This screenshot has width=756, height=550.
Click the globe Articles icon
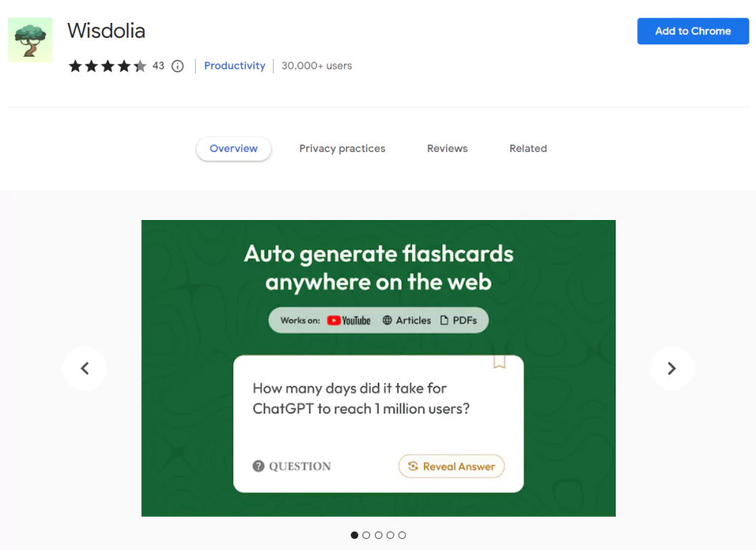point(387,320)
